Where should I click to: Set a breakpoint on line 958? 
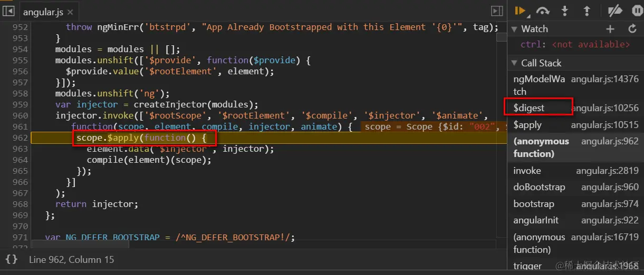pyautogui.click(x=20, y=94)
